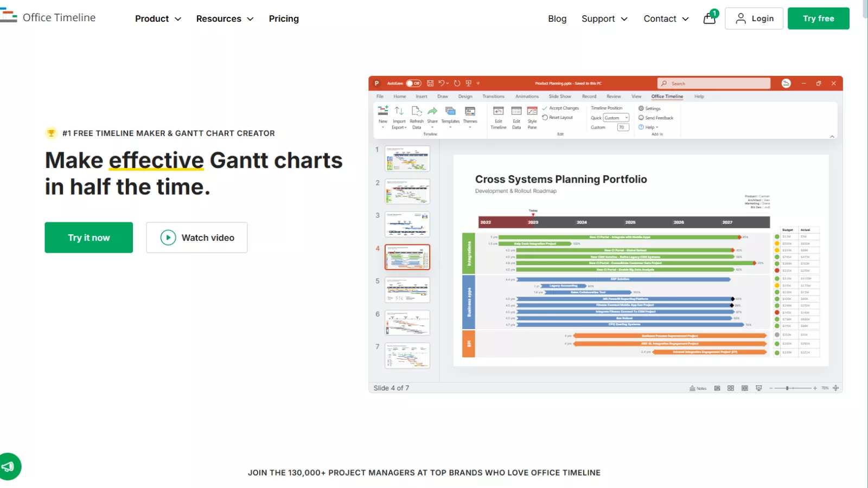Image resolution: width=868 pixels, height=488 pixels.
Task: Click the Try it now button
Action: pyautogui.click(x=88, y=237)
